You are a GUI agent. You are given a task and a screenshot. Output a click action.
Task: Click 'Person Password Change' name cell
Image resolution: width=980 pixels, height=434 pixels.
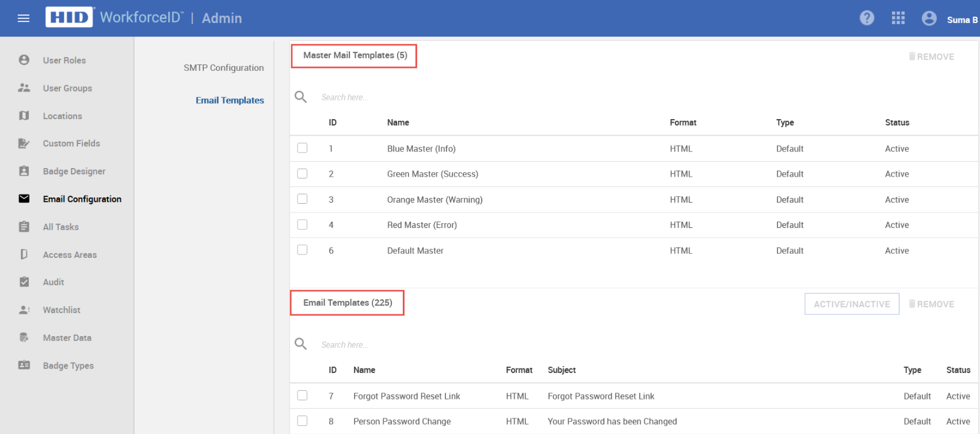coord(402,421)
